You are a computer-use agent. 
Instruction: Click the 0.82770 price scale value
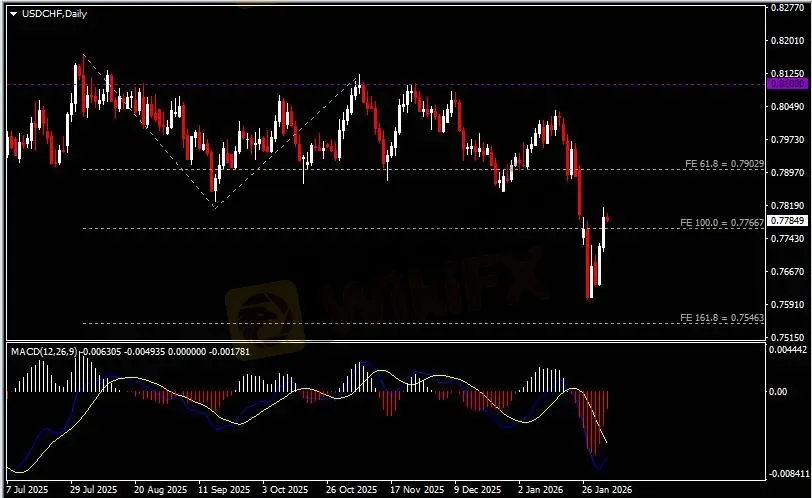[789, 8]
